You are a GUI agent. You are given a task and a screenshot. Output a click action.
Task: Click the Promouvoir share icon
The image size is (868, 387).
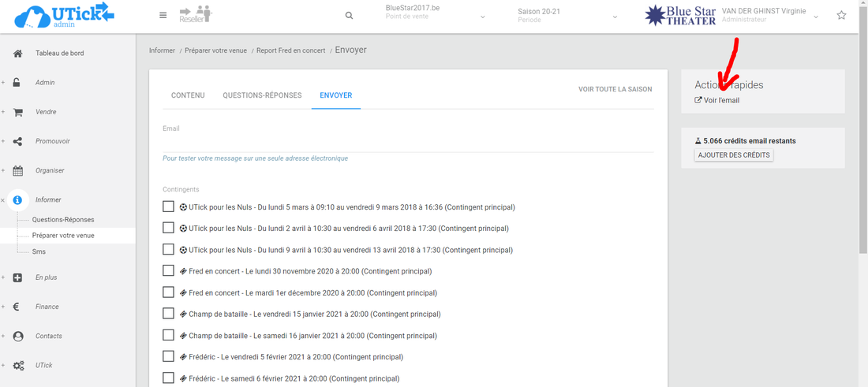(x=18, y=141)
